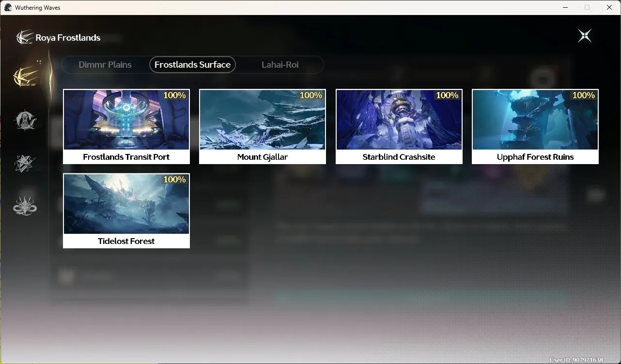This screenshot has width=621, height=364.
Task: Click the Wuthering Waves app icon in titlebar
Action: click(x=8, y=7)
